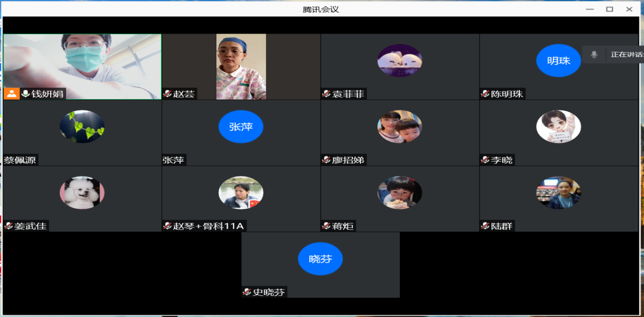Click the muted mic icon beside 史晓芬

[247, 292]
